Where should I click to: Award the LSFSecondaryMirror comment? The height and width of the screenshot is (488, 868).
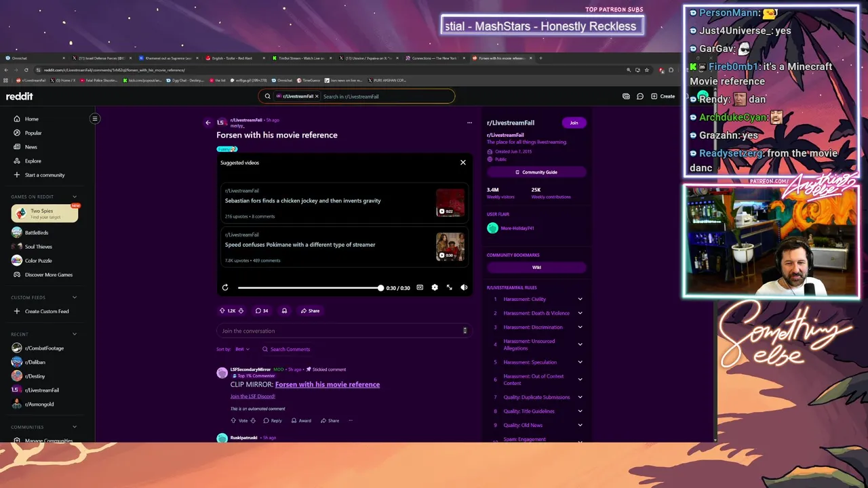[x=301, y=420]
